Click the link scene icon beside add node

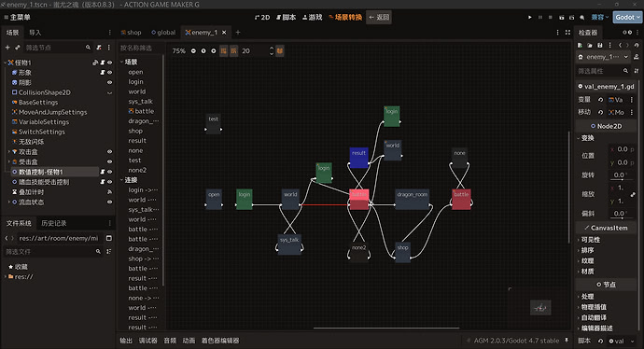pos(17,48)
